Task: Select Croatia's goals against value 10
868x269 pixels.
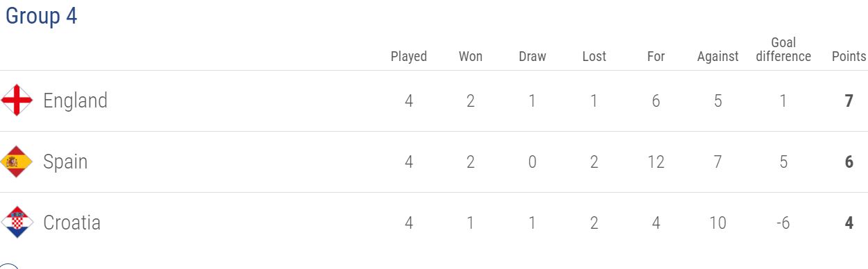Action: point(717,223)
